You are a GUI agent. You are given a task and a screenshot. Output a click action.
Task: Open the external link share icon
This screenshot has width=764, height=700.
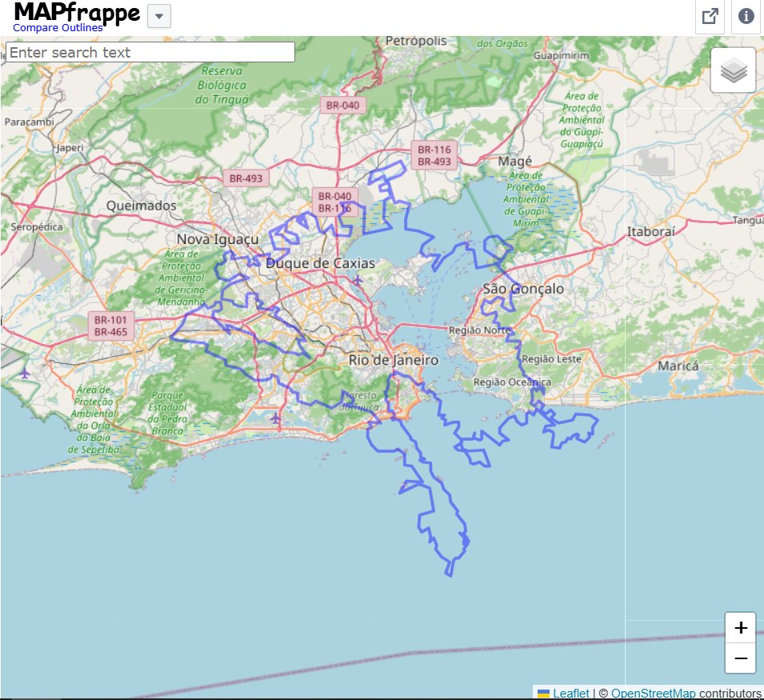[x=710, y=17]
